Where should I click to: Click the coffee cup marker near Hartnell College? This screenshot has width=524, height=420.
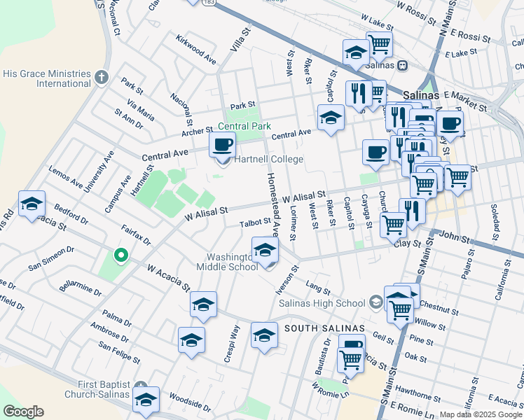tap(222, 145)
